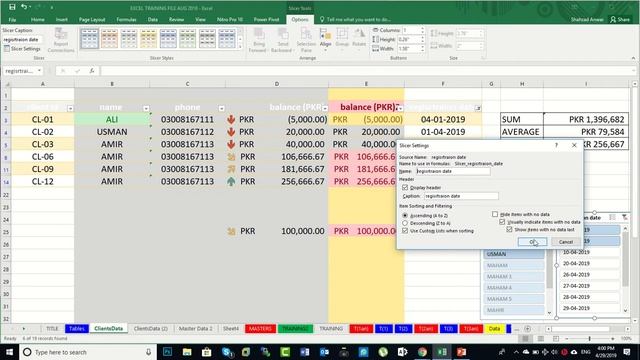The height and width of the screenshot is (360, 640).
Task: Click the Save icon in the title bar
Action: (12, 7)
